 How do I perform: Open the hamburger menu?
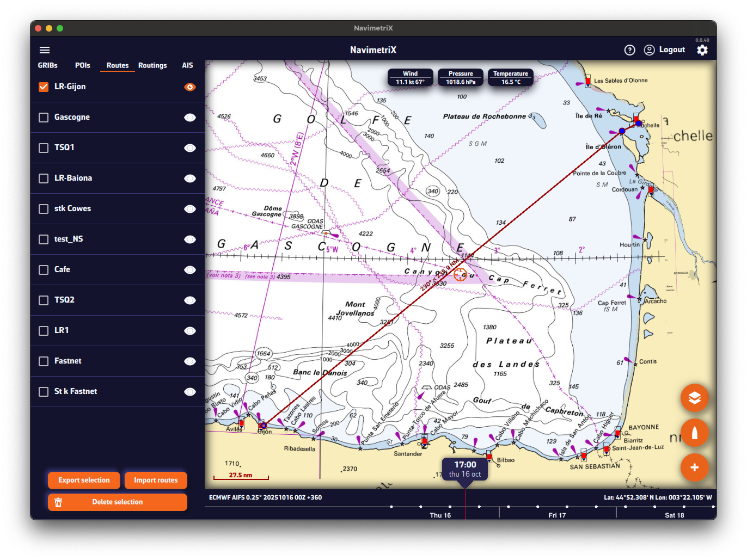click(45, 50)
